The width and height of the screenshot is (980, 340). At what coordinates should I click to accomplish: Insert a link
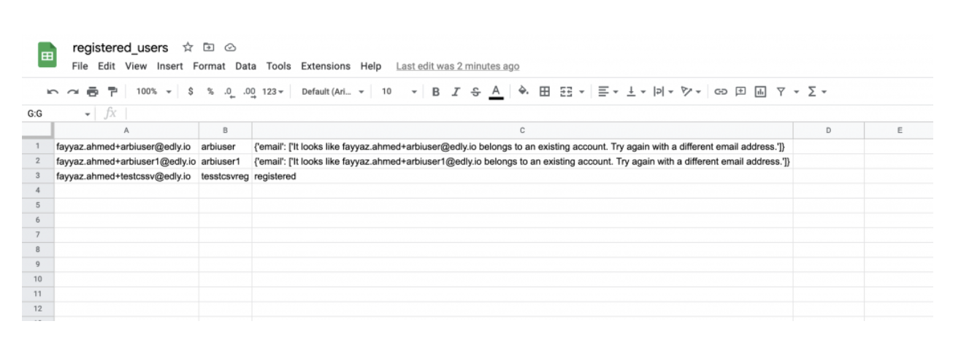point(721,92)
